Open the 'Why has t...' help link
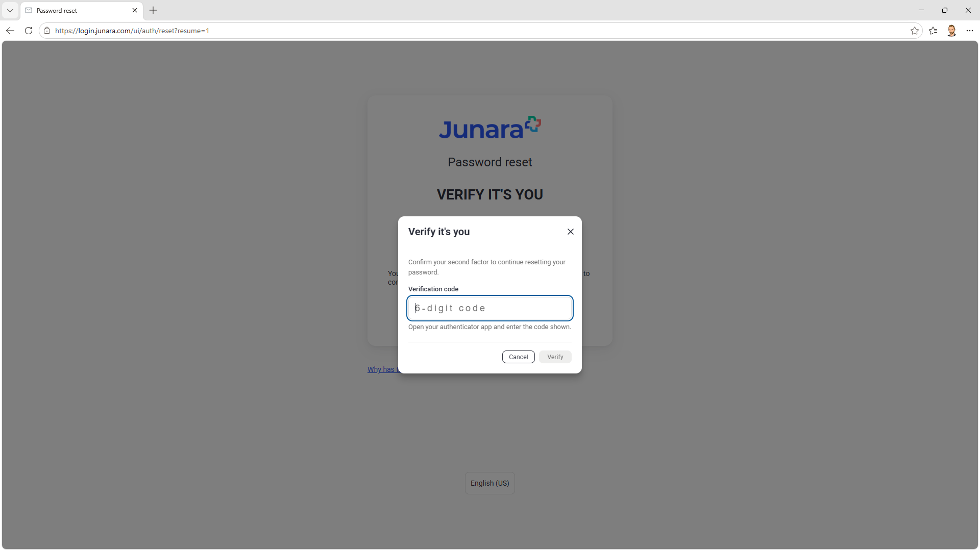The height and width of the screenshot is (551, 980). pos(383,370)
